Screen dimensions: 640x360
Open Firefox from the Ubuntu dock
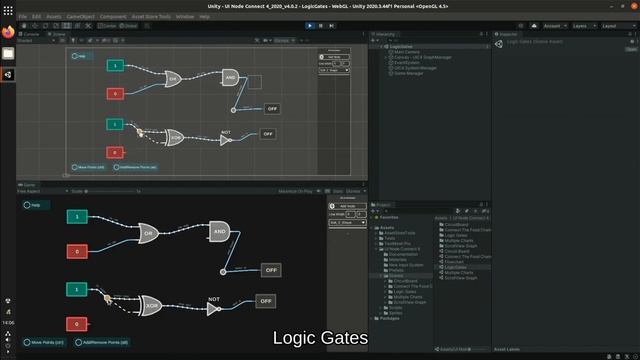[8, 32]
